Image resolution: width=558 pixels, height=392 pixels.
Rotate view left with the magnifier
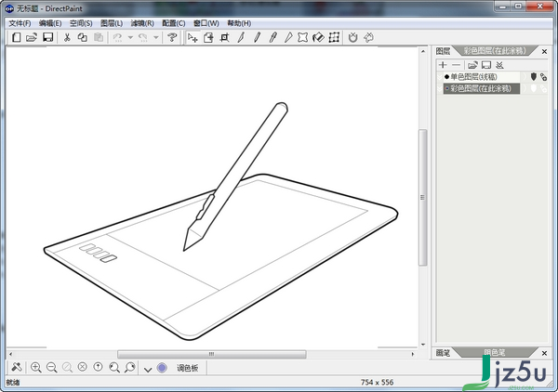pos(114,368)
